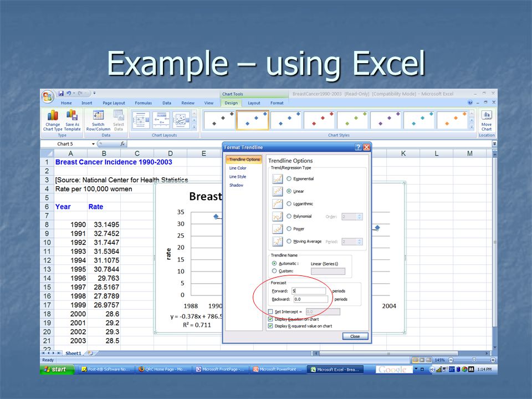Switch to Page Layout view in status bar
The height and width of the screenshot is (399, 532).
tap(422, 360)
